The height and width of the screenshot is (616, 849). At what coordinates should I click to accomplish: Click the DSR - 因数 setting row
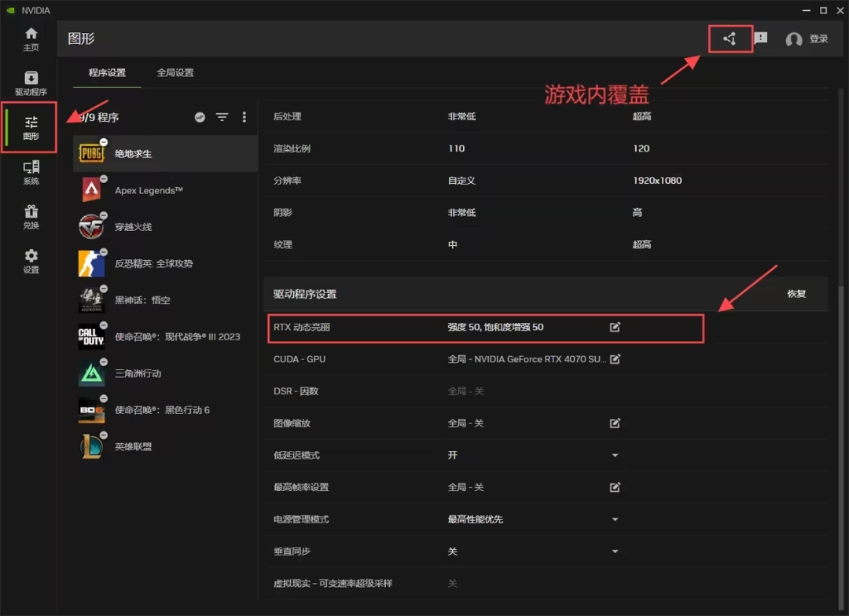(546, 390)
